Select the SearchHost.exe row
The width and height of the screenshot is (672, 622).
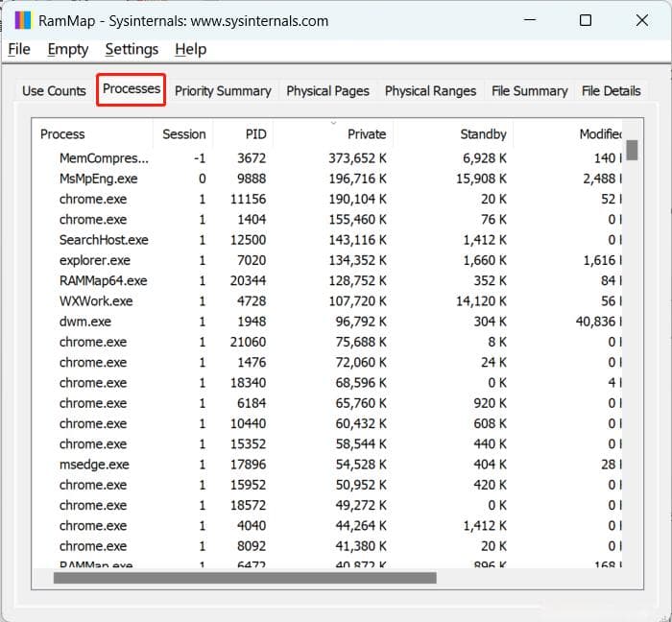(x=326, y=240)
